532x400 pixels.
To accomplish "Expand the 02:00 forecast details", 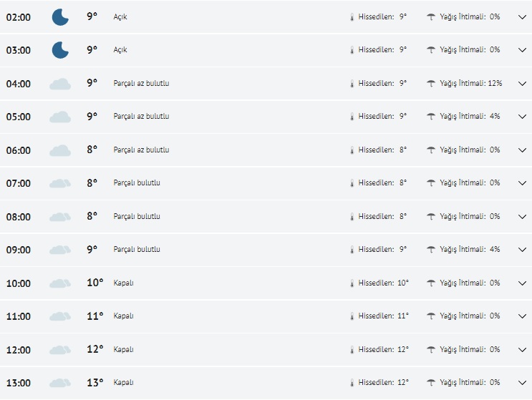I will point(522,17).
